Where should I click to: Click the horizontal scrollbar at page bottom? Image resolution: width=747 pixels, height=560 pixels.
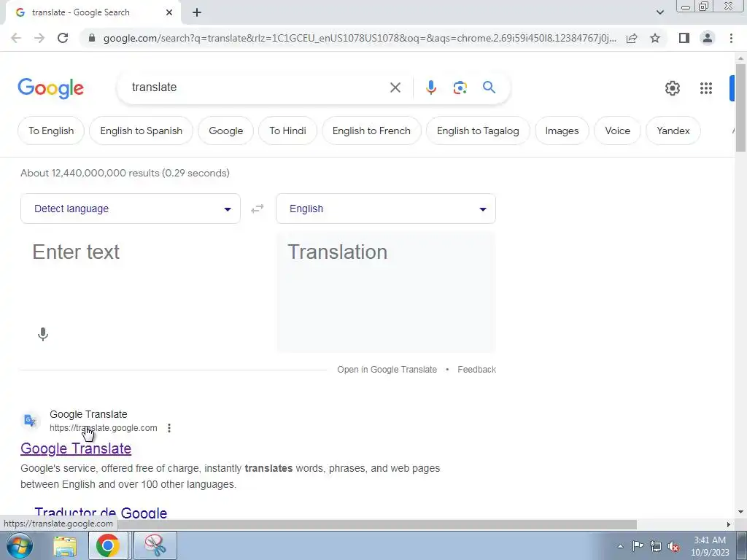coord(318,524)
